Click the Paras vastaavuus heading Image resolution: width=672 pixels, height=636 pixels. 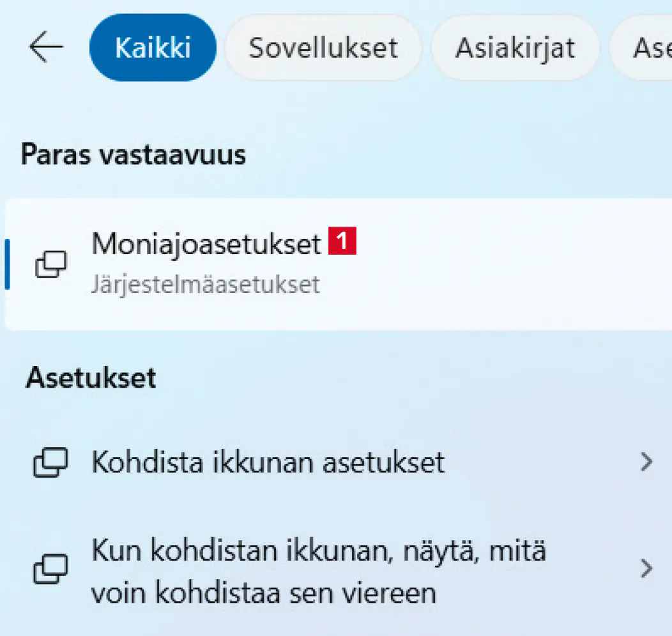point(134,155)
